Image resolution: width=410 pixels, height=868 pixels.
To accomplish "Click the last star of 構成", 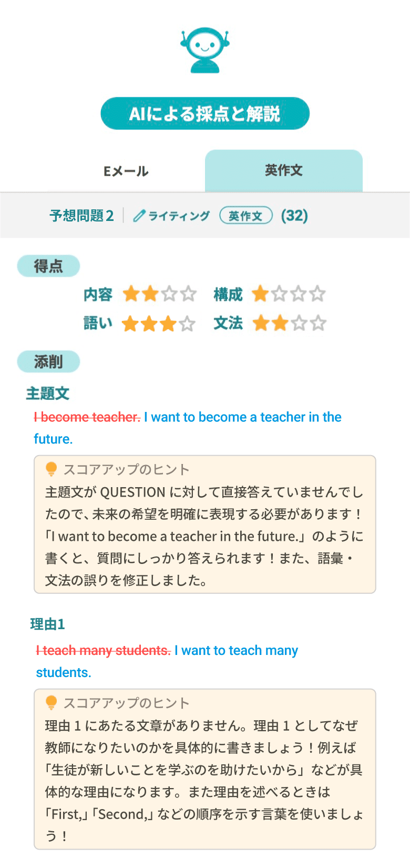I will (x=317, y=294).
